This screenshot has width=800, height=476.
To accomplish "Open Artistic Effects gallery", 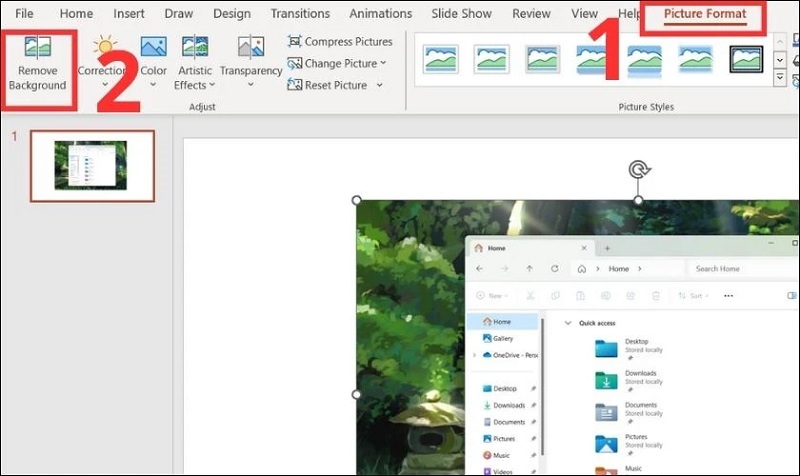I will [195, 55].
